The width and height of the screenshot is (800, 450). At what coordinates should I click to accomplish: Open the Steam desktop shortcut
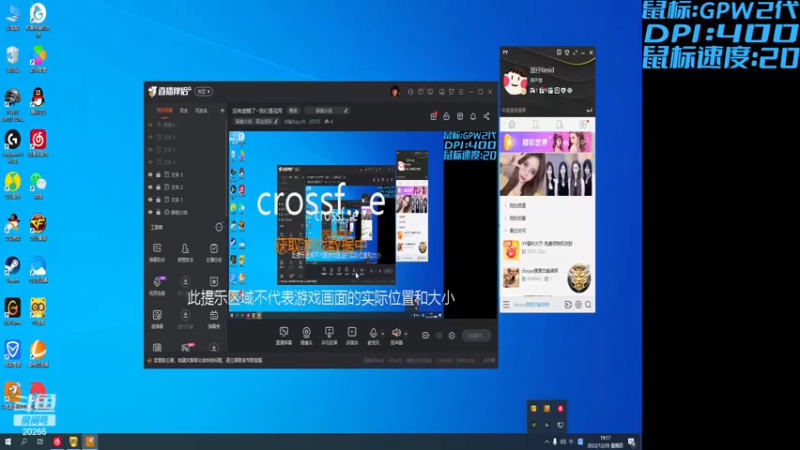pyautogui.click(x=12, y=270)
